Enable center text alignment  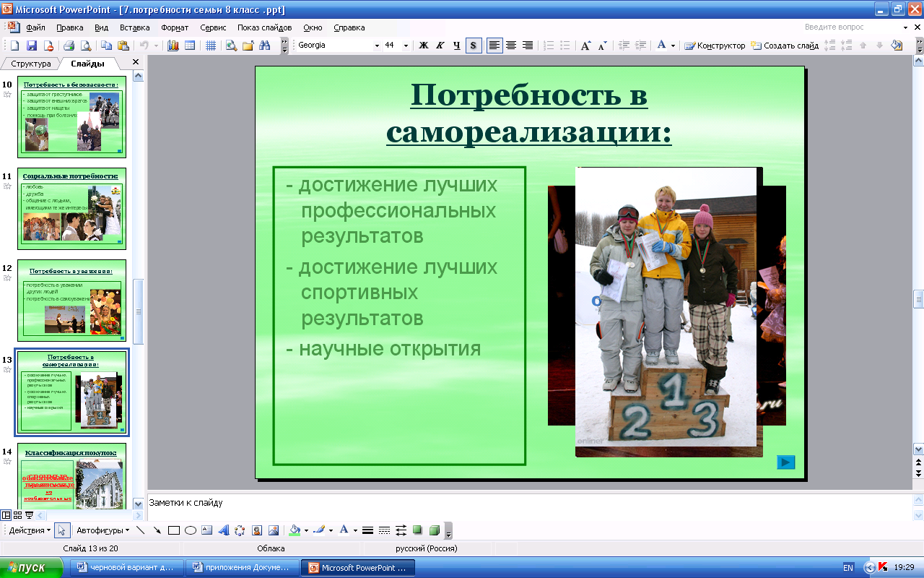click(x=511, y=46)
